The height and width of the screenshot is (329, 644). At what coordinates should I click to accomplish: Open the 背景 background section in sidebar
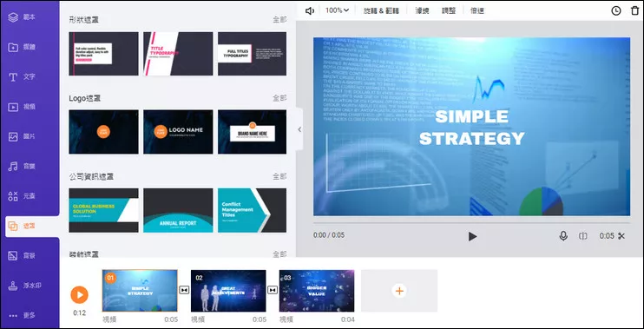[x=22, y=255]
